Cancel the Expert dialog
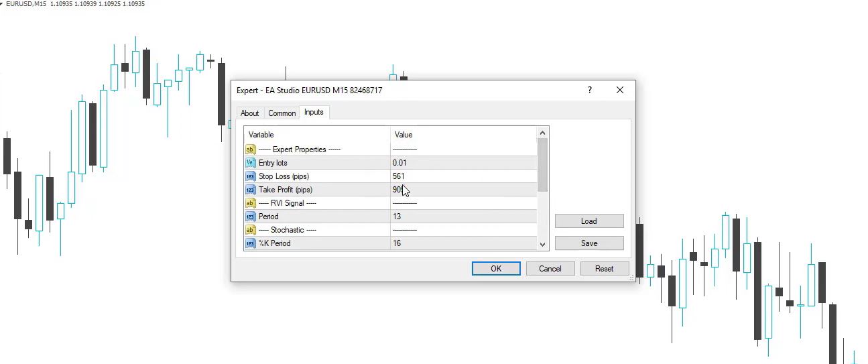 (x=550, y=269)
